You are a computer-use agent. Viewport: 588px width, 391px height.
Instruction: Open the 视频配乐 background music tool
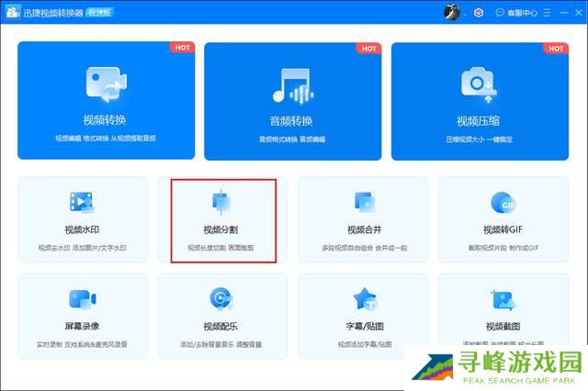pos(222,299)
